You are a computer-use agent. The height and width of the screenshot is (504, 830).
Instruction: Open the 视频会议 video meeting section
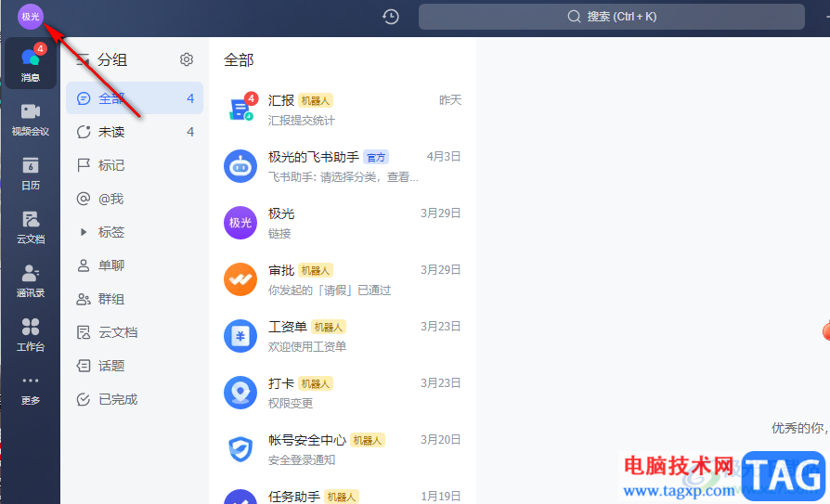[x=30, y=120]
